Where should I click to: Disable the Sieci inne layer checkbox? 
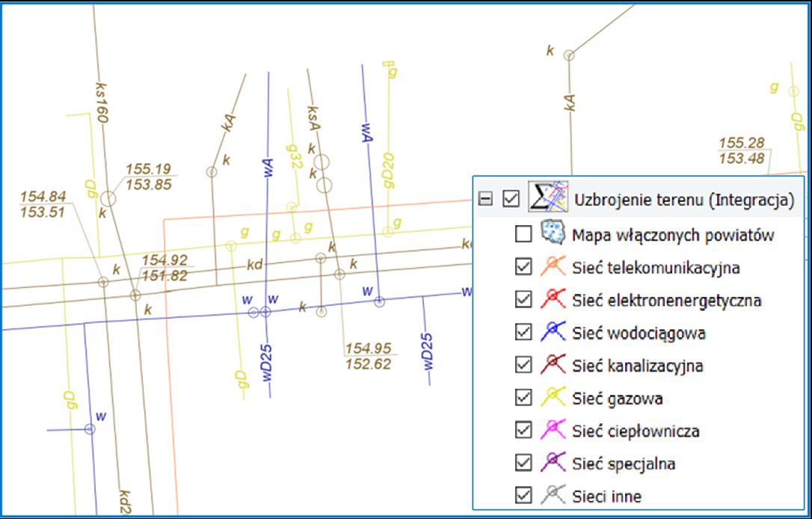523,496
